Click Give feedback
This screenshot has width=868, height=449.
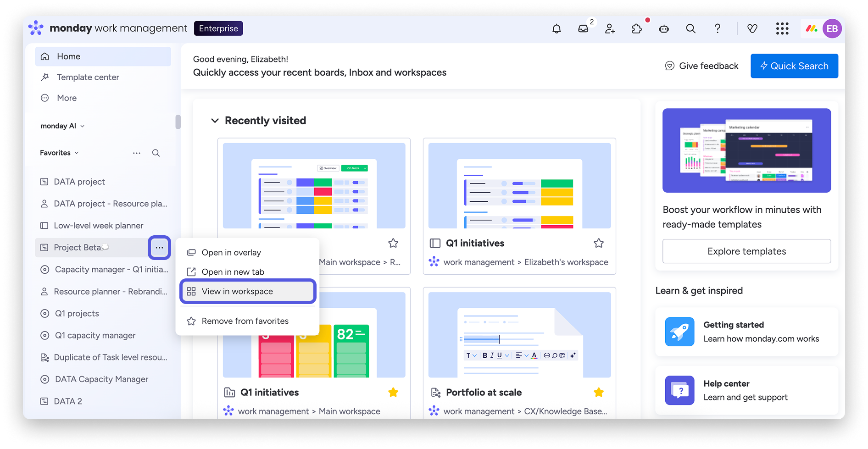click(702, 66)
